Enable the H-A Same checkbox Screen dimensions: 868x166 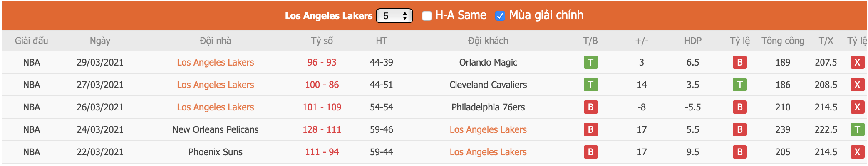[427, 16]
